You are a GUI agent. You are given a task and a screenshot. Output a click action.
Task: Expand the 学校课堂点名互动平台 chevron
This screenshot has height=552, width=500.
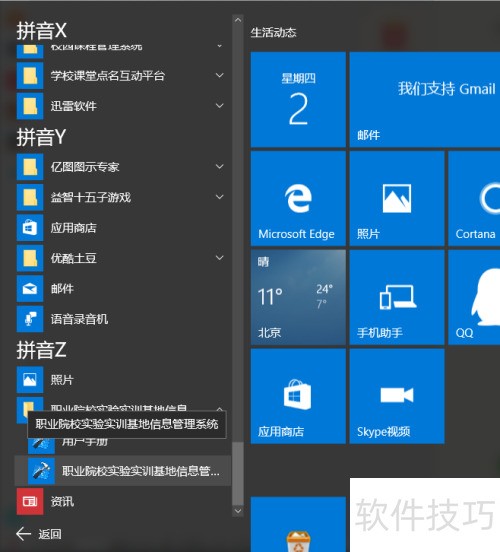219,75
